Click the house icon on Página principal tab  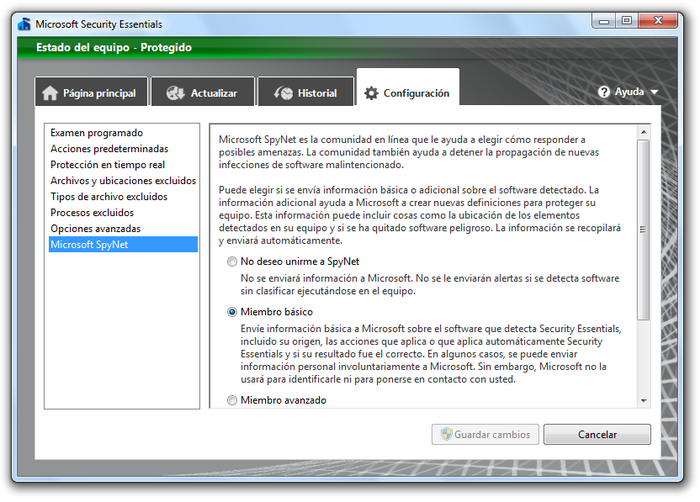coord(50,93)
